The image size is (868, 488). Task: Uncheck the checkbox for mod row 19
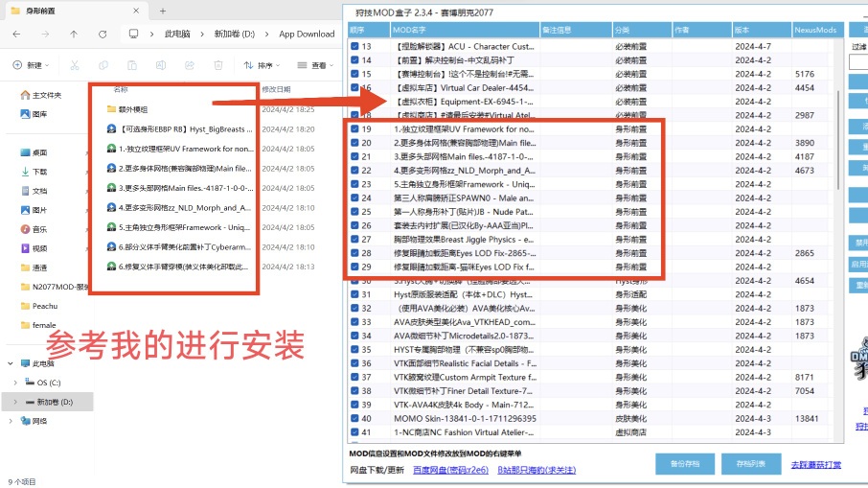(x=354, y=128)
